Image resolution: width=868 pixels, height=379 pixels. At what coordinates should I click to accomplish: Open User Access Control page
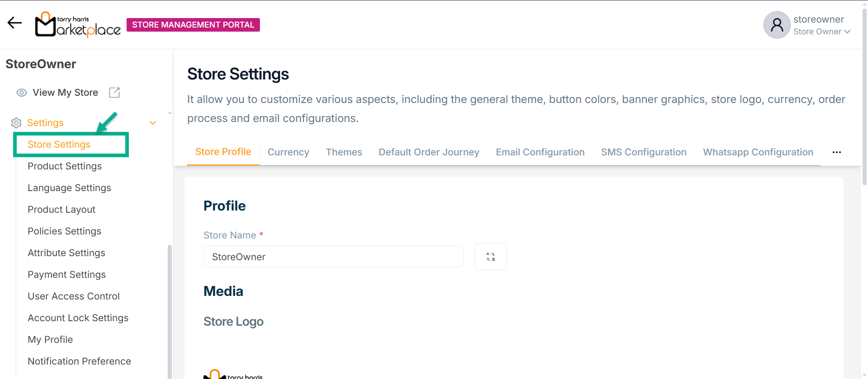point(74,296)
